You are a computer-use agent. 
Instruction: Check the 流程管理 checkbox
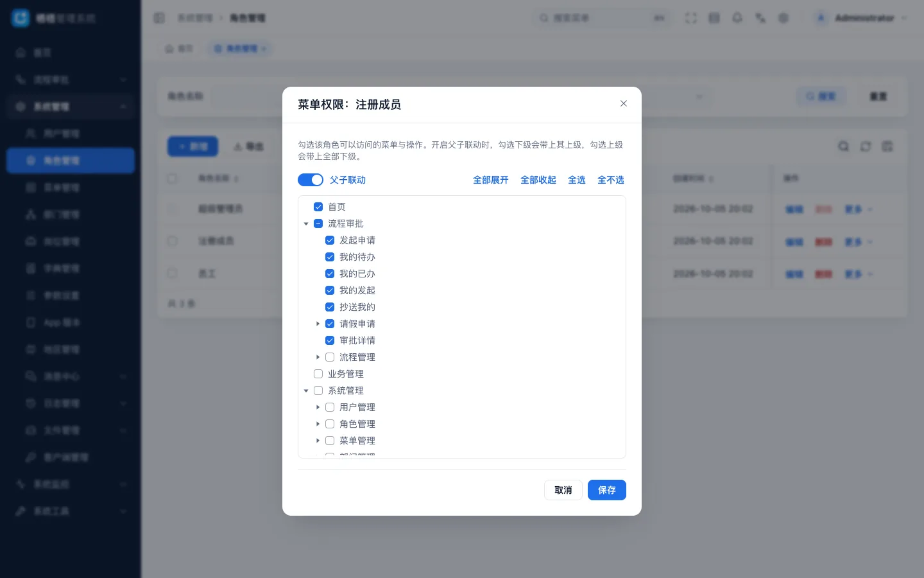pos(330,357)
